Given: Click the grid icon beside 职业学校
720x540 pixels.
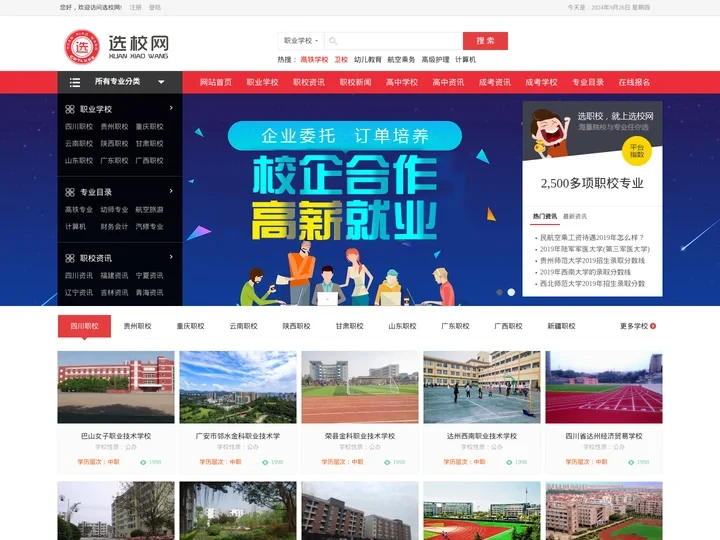Looking at the screenshot, I should coord(70,109).
